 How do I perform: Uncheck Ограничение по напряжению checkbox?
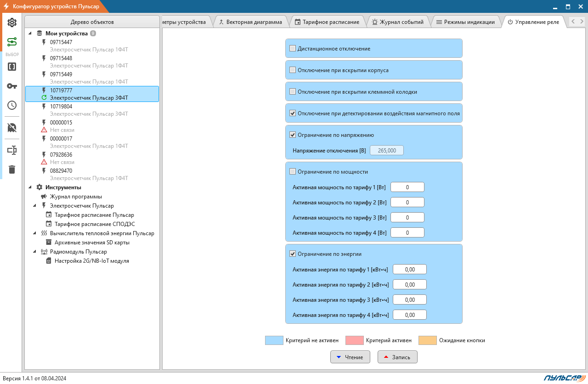pyautogui.click(x=293, y=135)
